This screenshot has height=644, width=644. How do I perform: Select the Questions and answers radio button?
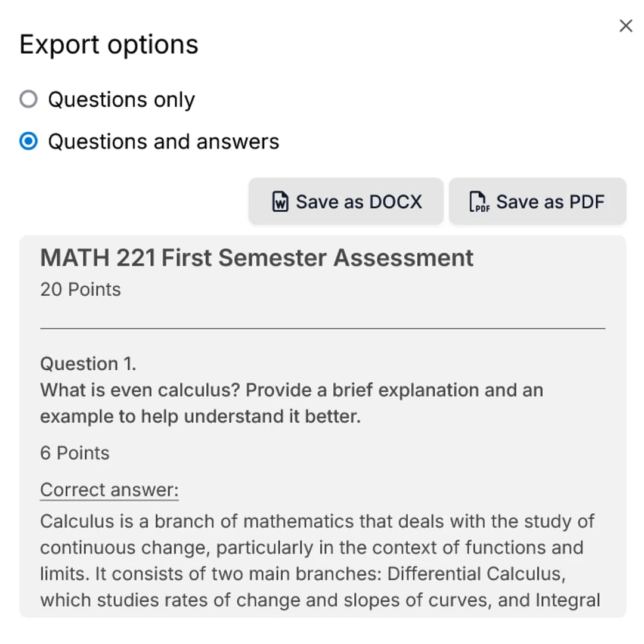(x=27, y=141)
